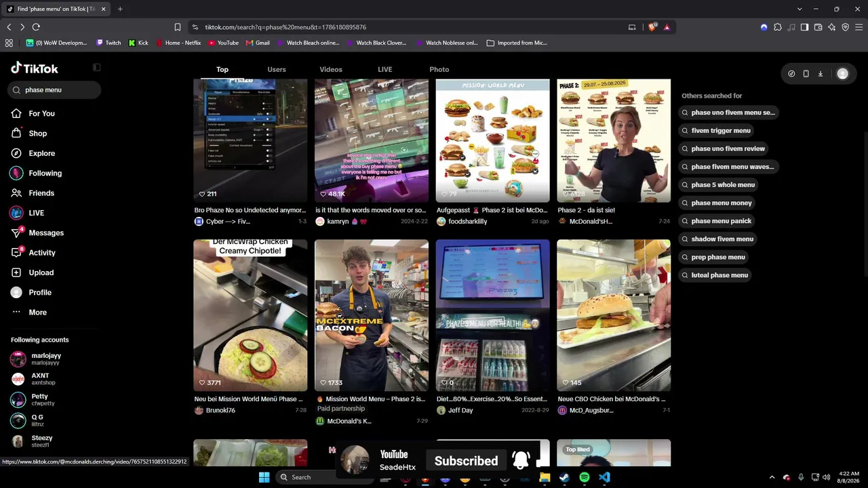Open the McWrap Chicken Creamy Chipotle video
This screenshot has width=868, height=488.
tap(250, 315)
